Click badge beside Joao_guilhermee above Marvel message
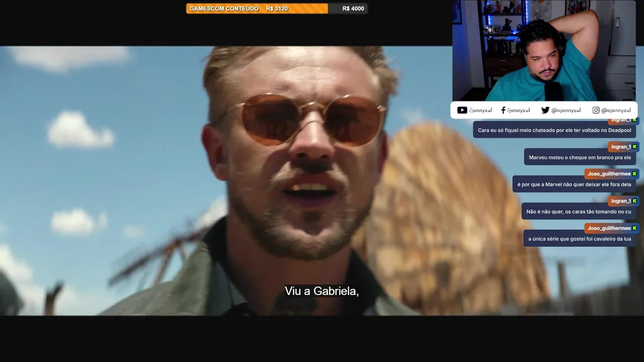This screenshot has width=644, height=362. coord(634,174)
